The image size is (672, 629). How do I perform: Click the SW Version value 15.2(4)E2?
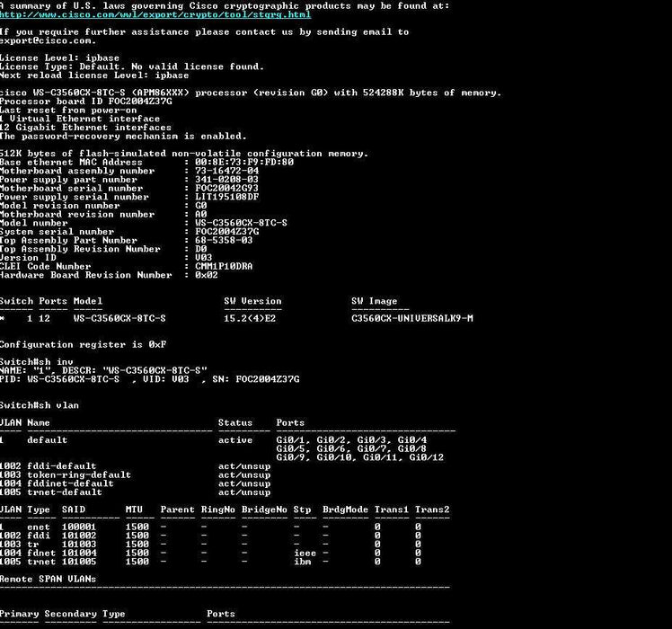click(252, 318)
